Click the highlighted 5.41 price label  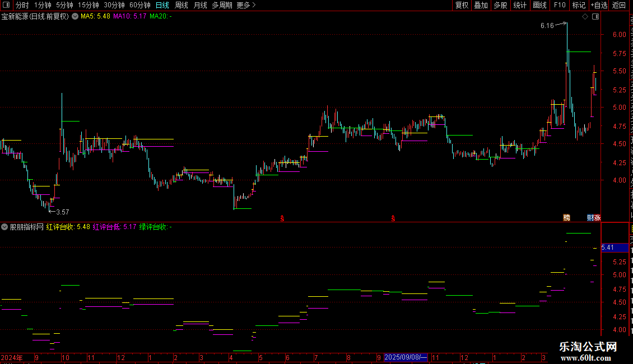pos(615,248)
